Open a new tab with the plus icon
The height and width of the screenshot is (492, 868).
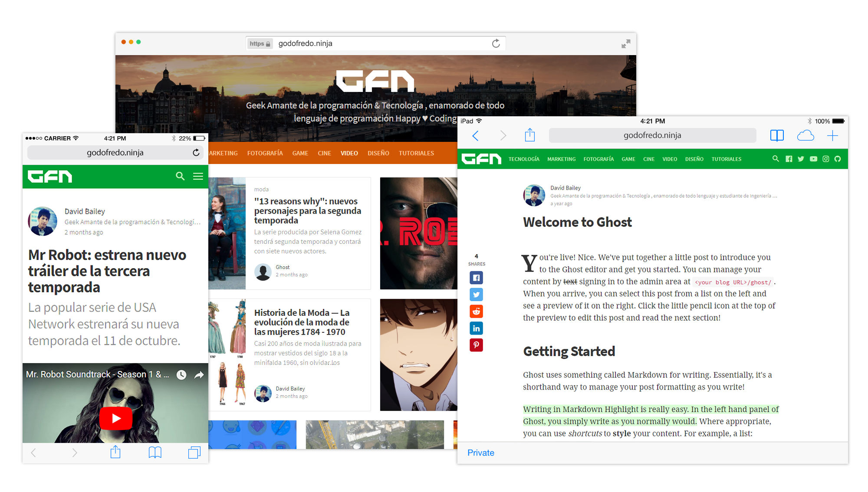pos(832,136)
